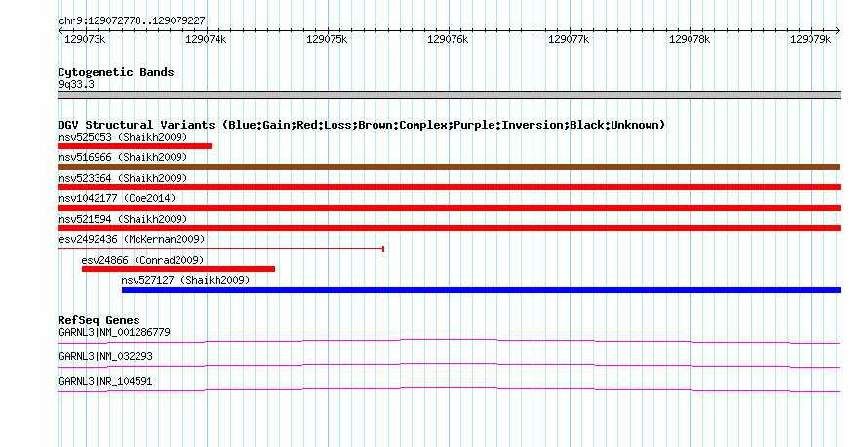Click the nsv523364 (Shaikh2009) red bar
This screenshot has width=868, height=447.
pos(449,187)
